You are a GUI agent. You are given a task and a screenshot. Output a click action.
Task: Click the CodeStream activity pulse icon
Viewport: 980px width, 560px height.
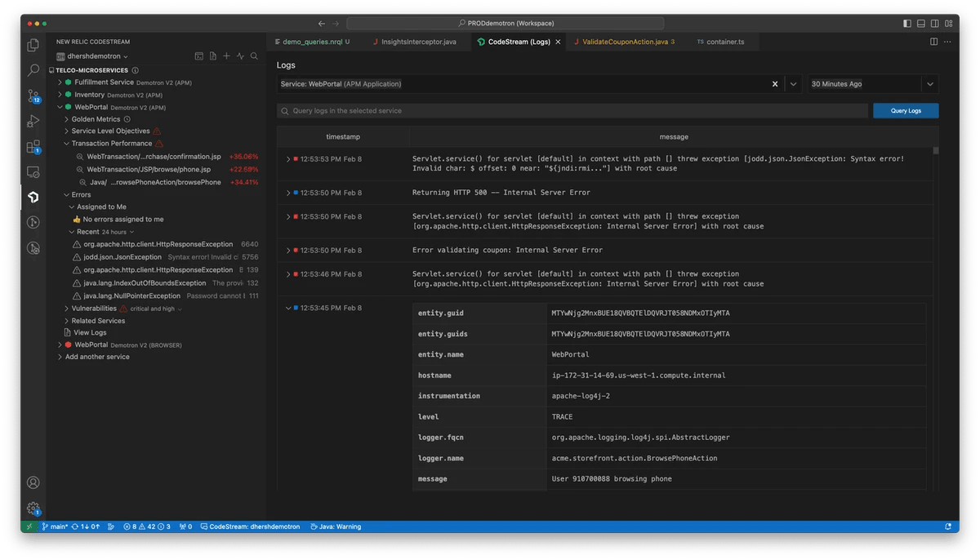point(240,56)
